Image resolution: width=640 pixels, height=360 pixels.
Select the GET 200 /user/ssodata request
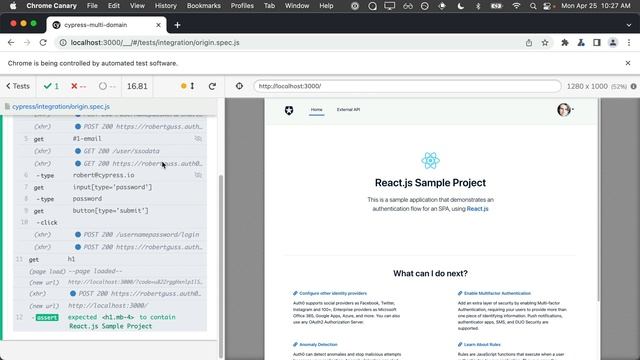click(x=110, y=151)
